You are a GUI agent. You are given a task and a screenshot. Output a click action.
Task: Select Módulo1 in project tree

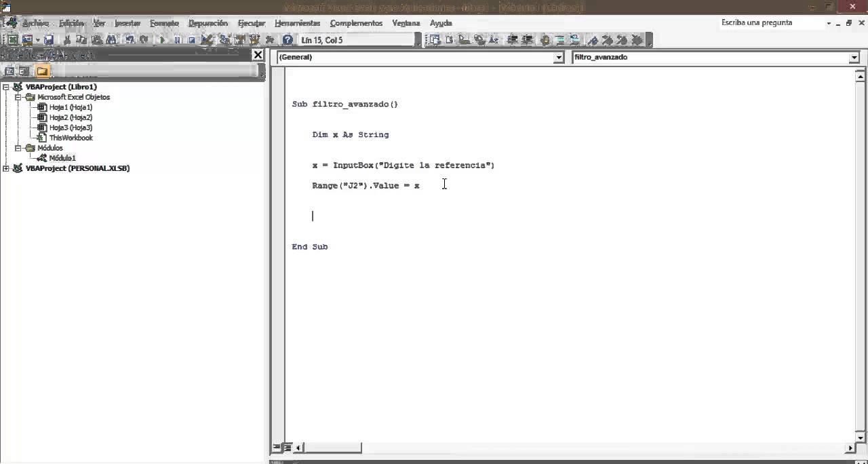[x=62, y=158]
